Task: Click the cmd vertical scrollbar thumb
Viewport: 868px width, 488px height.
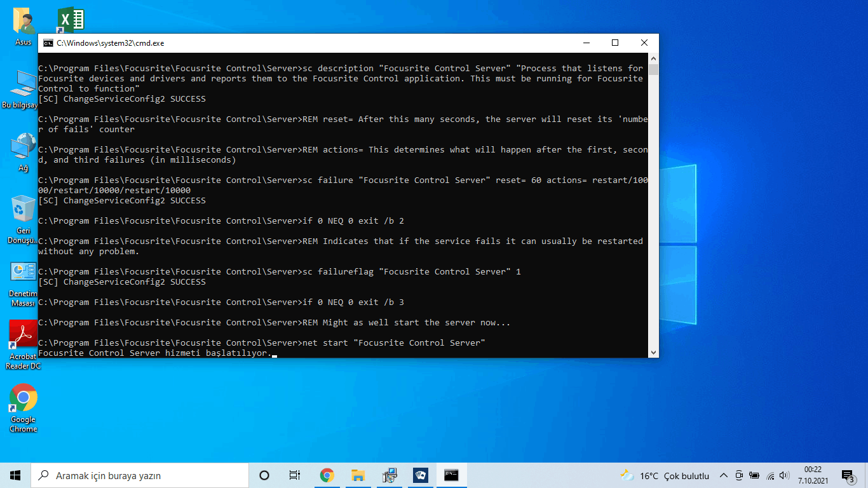Action: point(653,70)
